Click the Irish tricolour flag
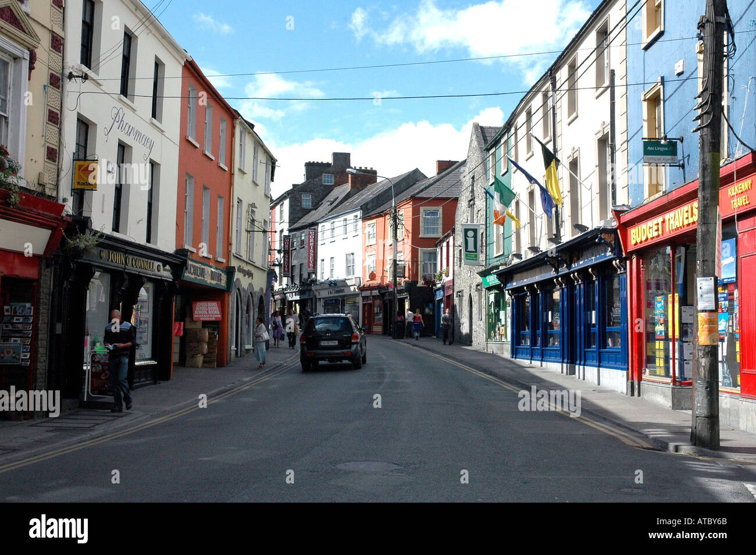Screen dimensions: 756x555 pyautogui.click(x=502, y=201)
